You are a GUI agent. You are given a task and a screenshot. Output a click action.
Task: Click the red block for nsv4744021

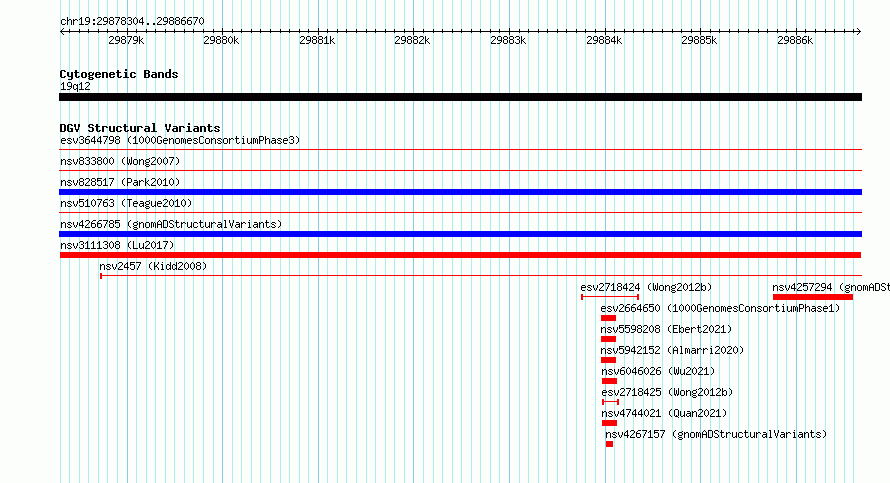pyautogui.click(x=610, y=423)
